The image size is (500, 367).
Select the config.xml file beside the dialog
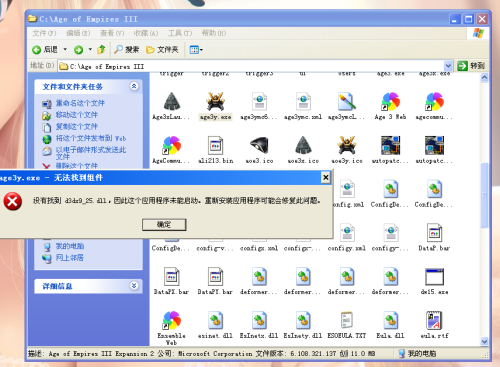[x=348, y=193]
